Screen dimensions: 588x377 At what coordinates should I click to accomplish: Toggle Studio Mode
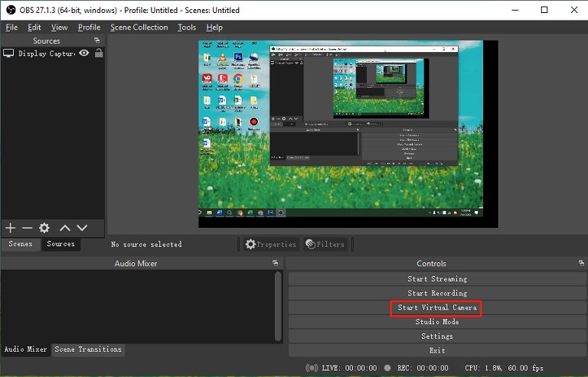pyautogui.click(x=437, y=322)
